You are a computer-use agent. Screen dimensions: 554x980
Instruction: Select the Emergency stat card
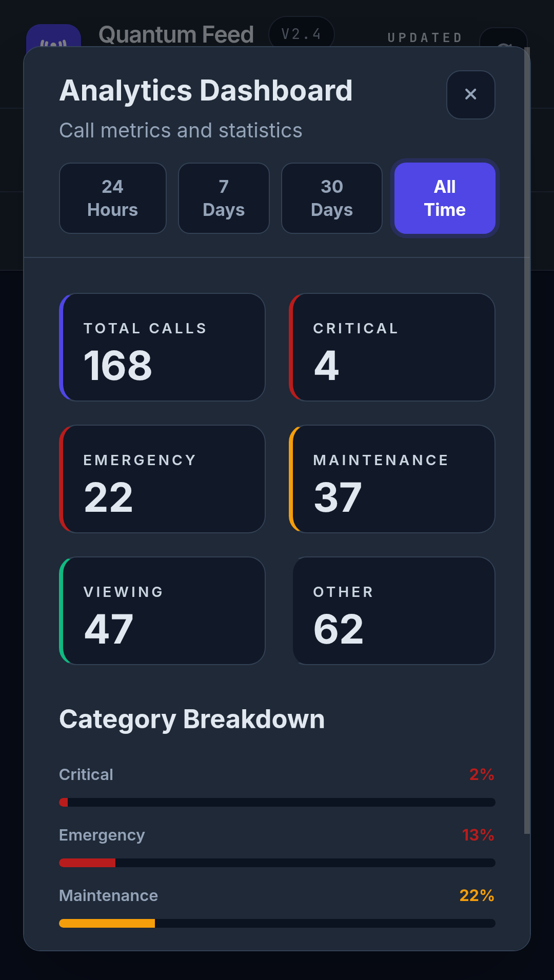(162, 479)
